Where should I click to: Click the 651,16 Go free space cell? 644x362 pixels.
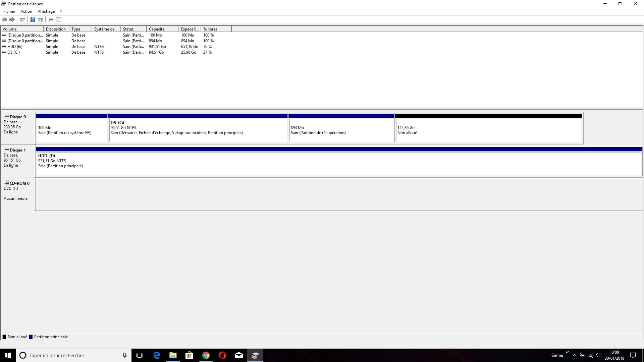point(190,47)
